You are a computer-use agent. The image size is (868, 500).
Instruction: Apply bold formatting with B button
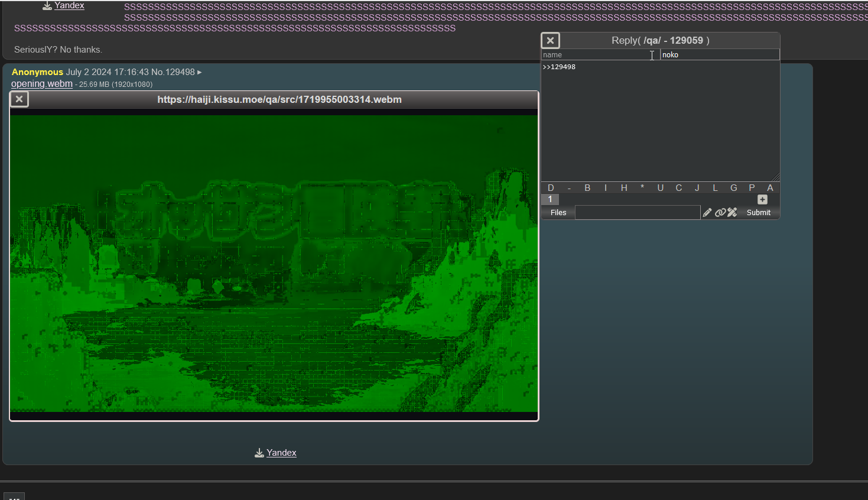tap(587, 188)
